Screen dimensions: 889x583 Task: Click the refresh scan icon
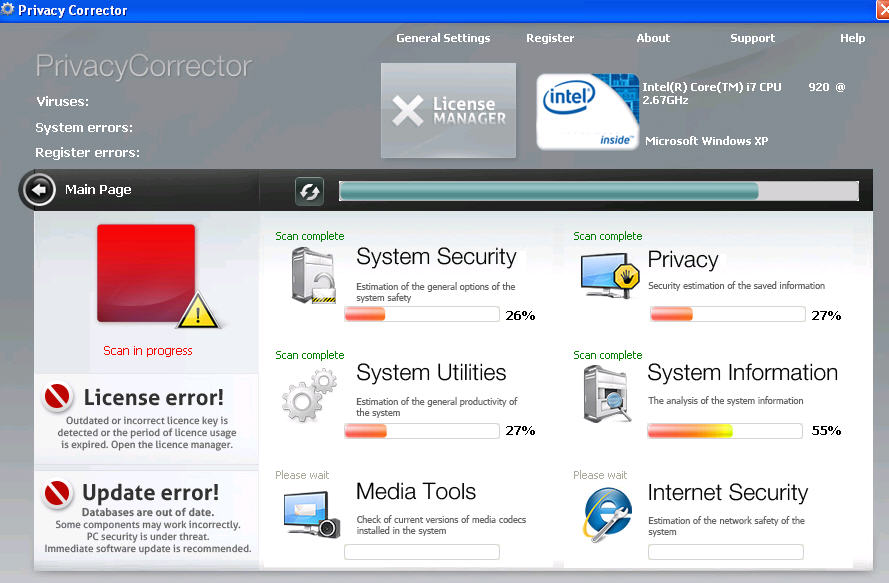(x=309, y=191)
